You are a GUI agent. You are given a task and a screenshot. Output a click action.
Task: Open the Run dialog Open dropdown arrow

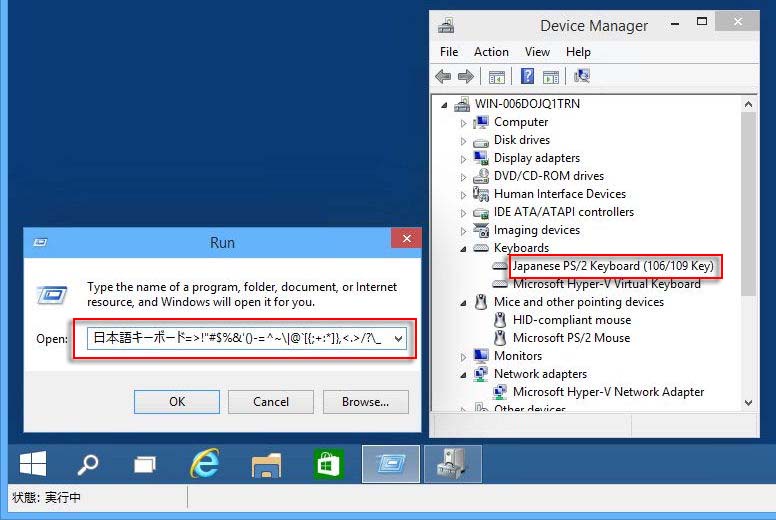tap(398, 339)
